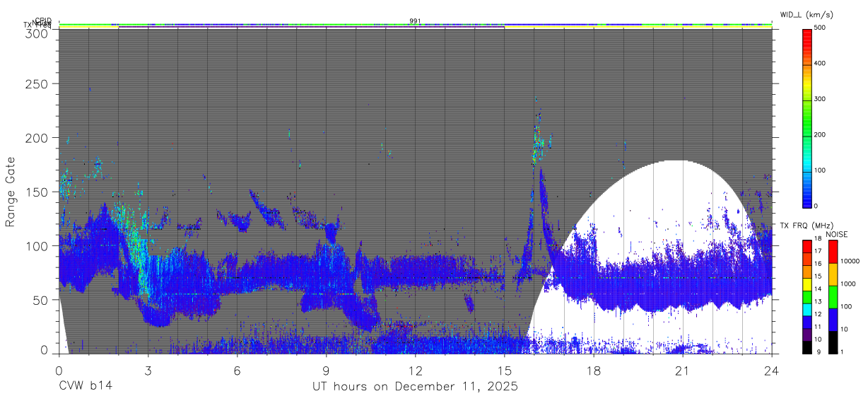The width and height of the screenshot is (868, 401).
Task: Click the 15 tick on UT hours axis
Action: pyautogui.click(x=505, y=370)
